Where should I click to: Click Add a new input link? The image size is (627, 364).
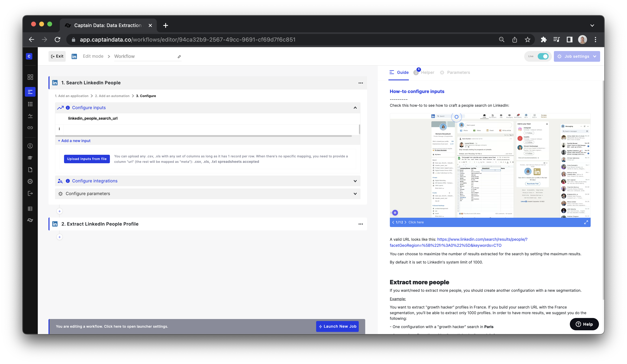(74, 141)
